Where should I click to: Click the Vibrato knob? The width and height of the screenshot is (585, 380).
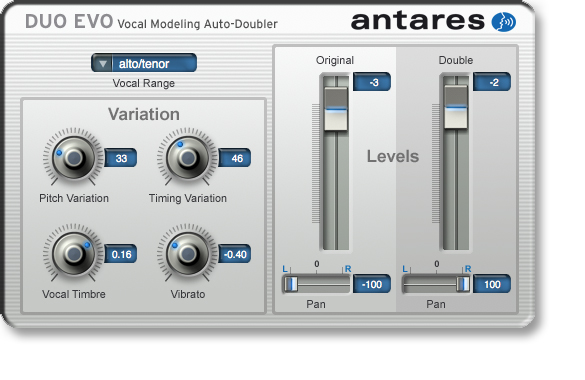click(187, 254)
